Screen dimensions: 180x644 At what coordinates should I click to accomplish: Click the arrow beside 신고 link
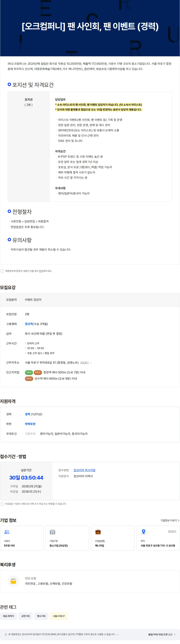pyautogui.click(x=175, y=634)
